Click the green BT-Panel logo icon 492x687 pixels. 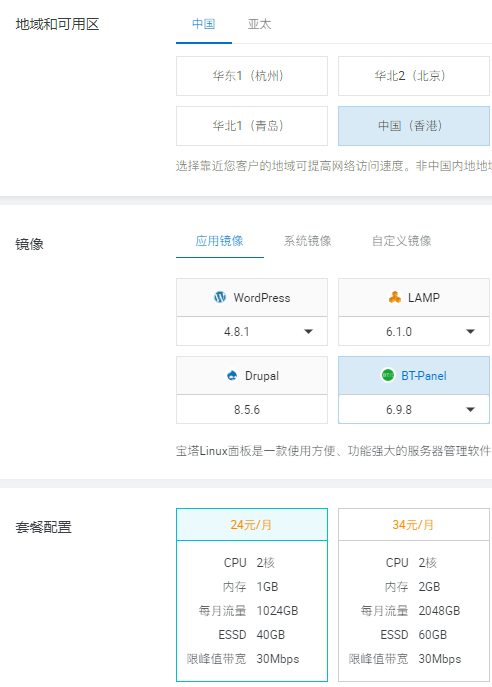(388, 375)
